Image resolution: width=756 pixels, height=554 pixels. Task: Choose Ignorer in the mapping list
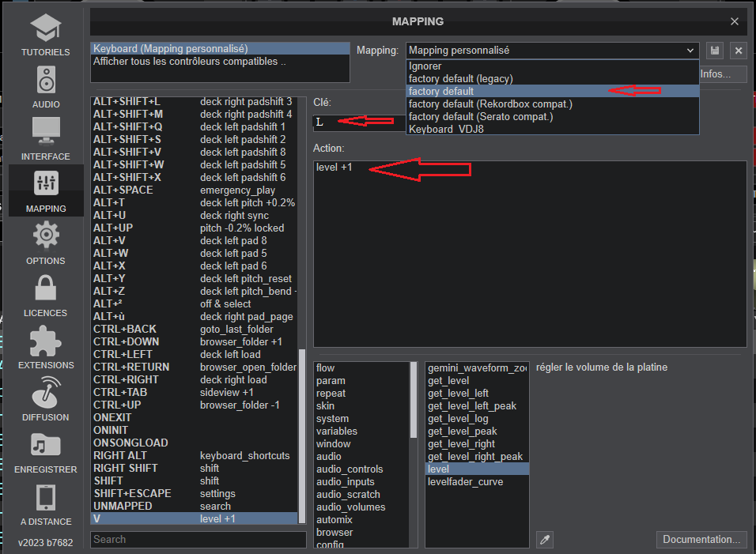[x=553, y=66]
